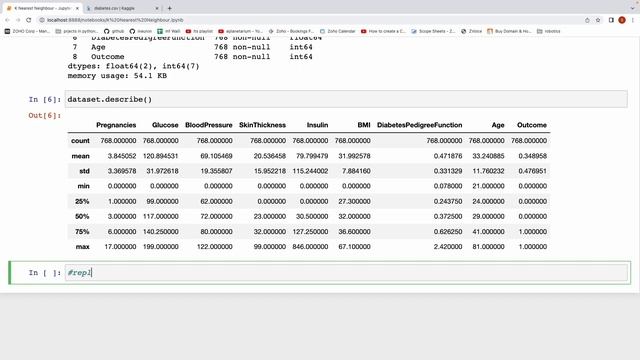Click the Glucose mean value 120.894531
The width and height of the screenshot is (640, 360).
tap(160, 156)
